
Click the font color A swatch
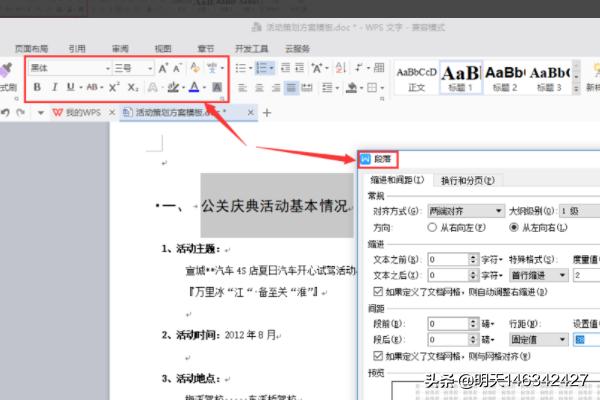pyautogui.click(x=193, y=87)
